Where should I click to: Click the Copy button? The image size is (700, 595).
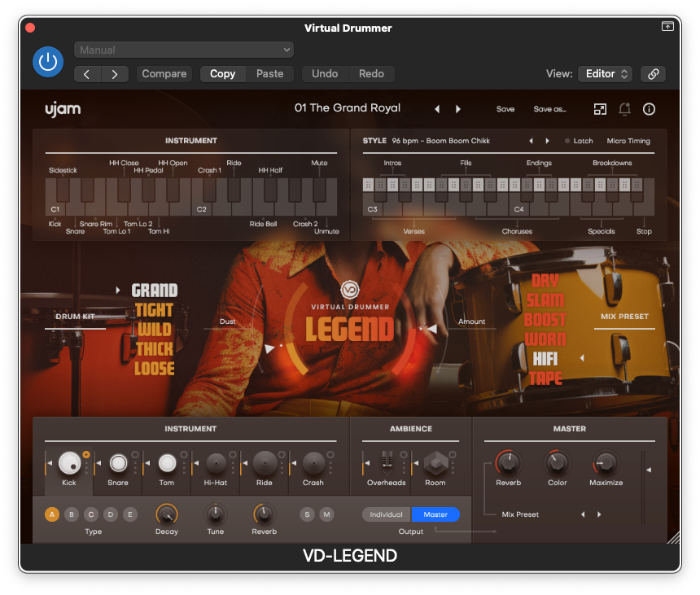tap(223, 74)
